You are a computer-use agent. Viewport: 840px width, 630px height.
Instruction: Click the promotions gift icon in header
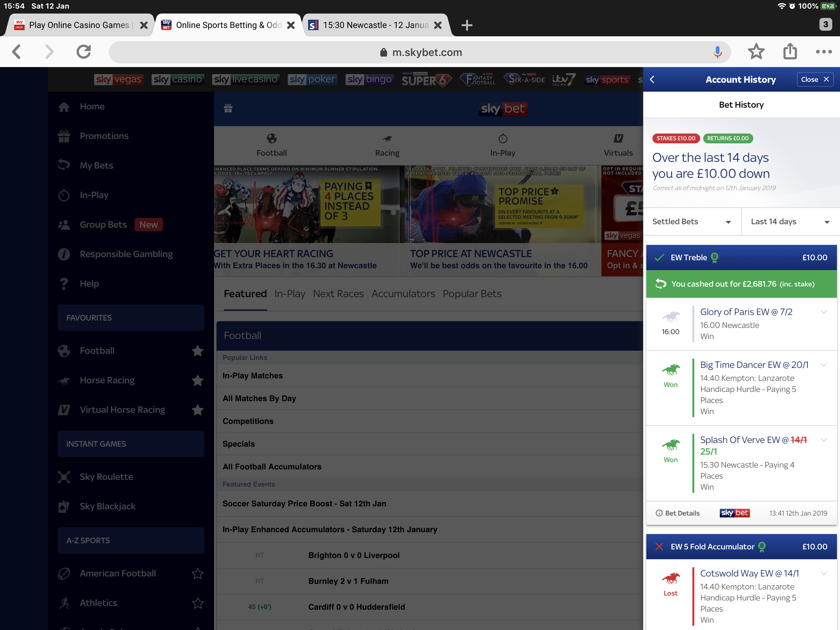click(x=228, y=108)
